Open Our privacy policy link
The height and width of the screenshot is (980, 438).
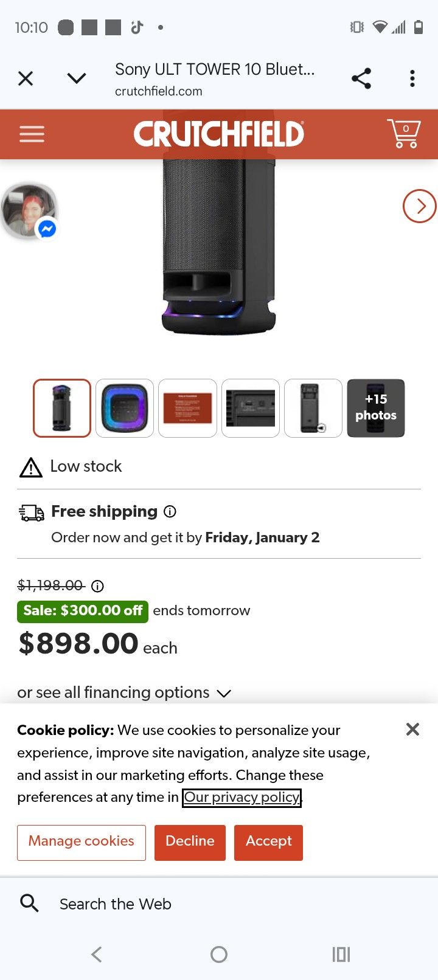(x=242, y=797)
